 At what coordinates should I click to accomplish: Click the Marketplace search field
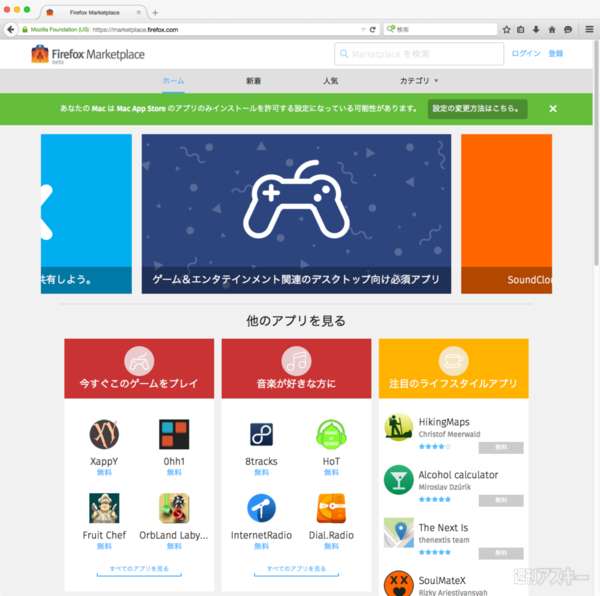click(419, 54)
